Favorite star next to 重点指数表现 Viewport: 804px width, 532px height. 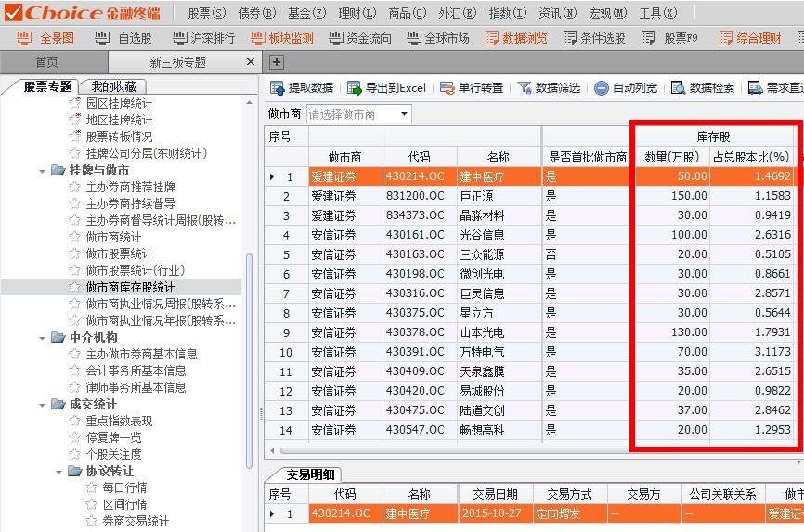tap(75, 421)
